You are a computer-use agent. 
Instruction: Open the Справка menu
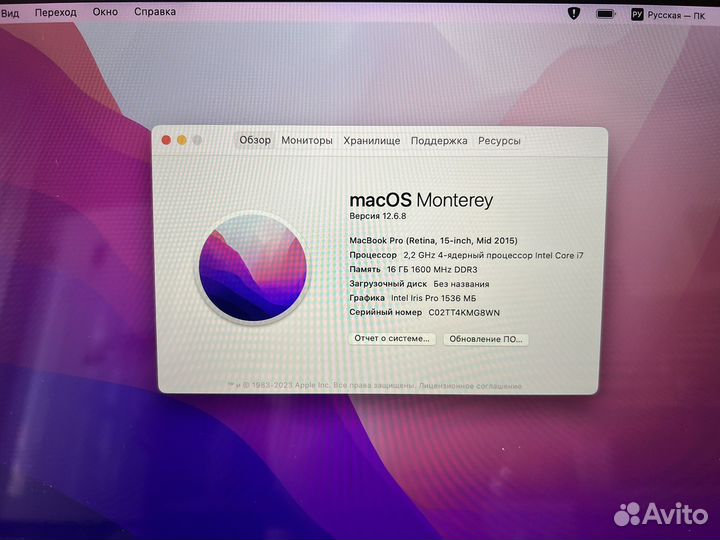[x=155, y=11]
